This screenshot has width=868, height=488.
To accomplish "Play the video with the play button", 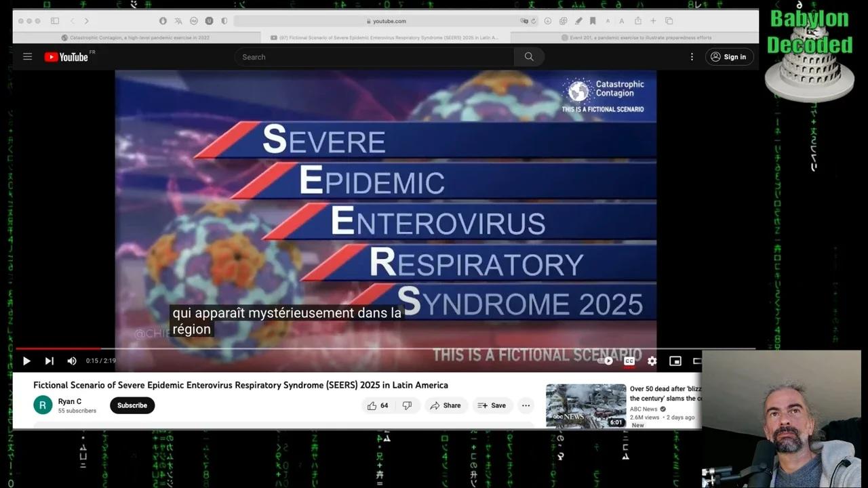I will click(26, 361).
